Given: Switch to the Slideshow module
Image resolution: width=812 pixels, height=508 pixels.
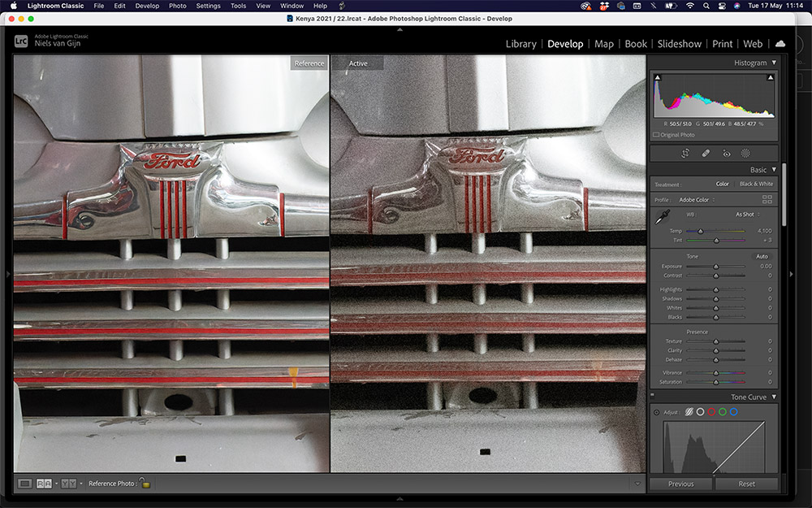Looking at the screenshot, I should [x=680, y=44].
